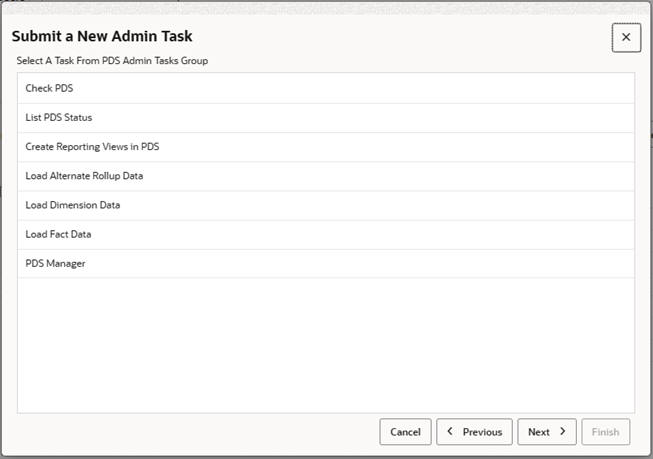This screenshot has height=459, width=653.
Task: Go back with the Previous button
Action: (475, 432)
